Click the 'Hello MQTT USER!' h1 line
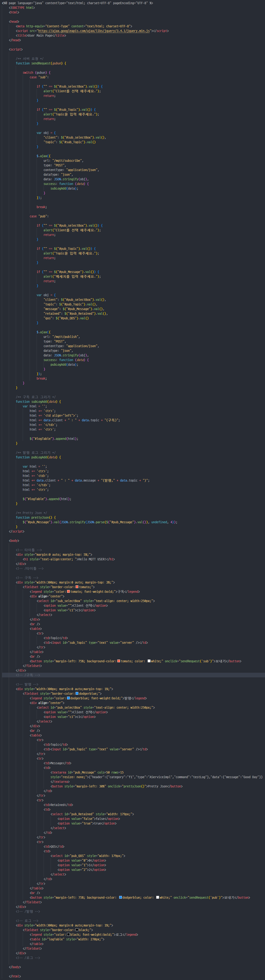This screenshot has width=265, height=980. click(x=69, y=559)
